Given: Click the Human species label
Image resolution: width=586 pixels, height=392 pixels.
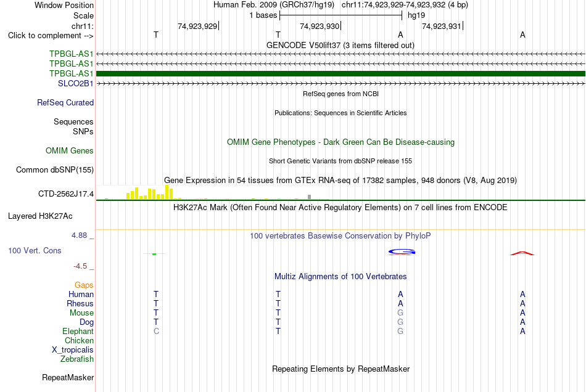Looking at the screenshot, I should pyautogui.click(x=81, y=294).
